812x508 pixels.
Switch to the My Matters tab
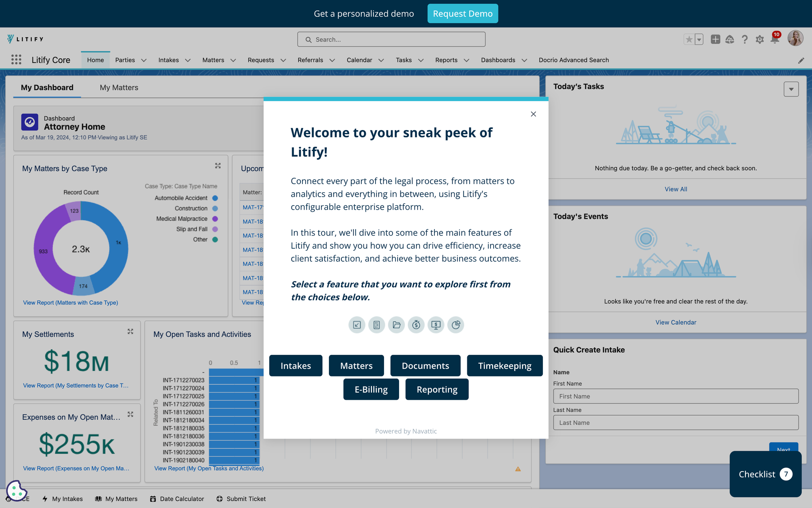(x=119, y=87)
